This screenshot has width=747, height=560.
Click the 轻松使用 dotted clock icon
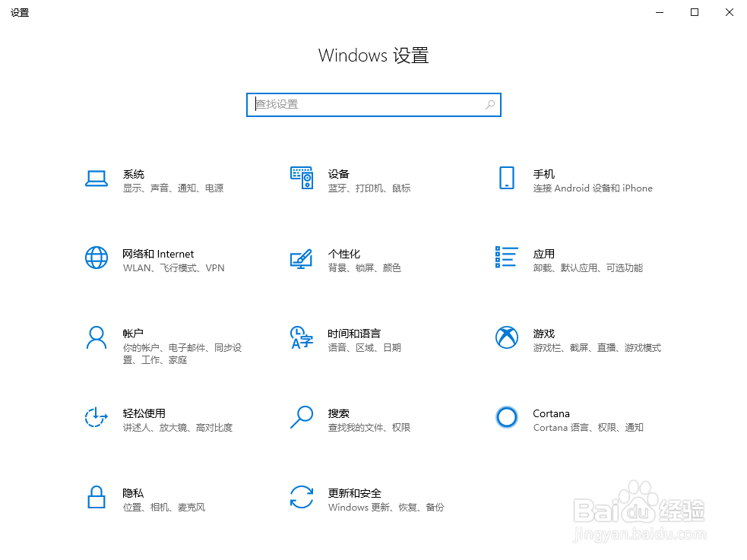pyautogui.click(x=97, y=417)
